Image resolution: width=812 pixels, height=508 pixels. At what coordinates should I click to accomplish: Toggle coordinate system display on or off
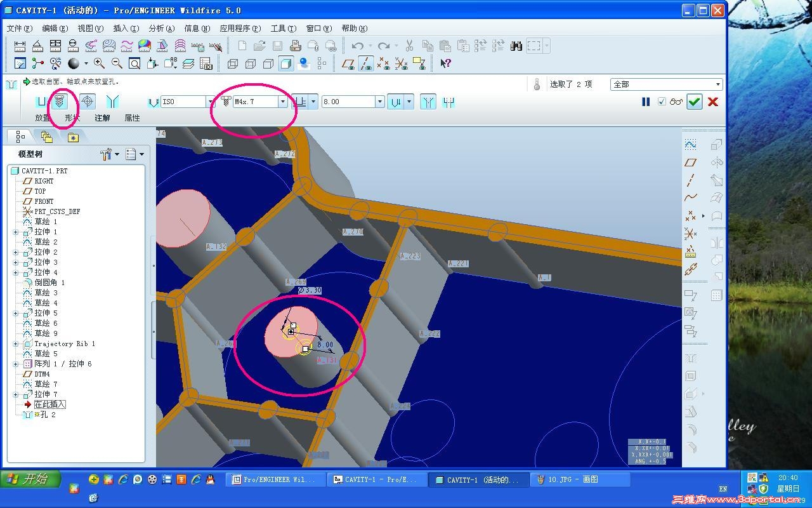[x=402, y=63]
